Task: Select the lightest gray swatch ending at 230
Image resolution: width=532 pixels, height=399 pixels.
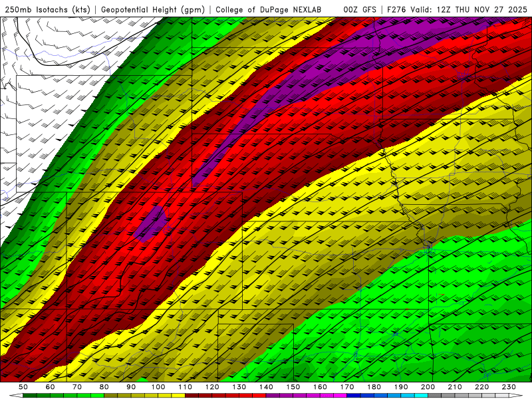Action: click(x=502, y=396)
